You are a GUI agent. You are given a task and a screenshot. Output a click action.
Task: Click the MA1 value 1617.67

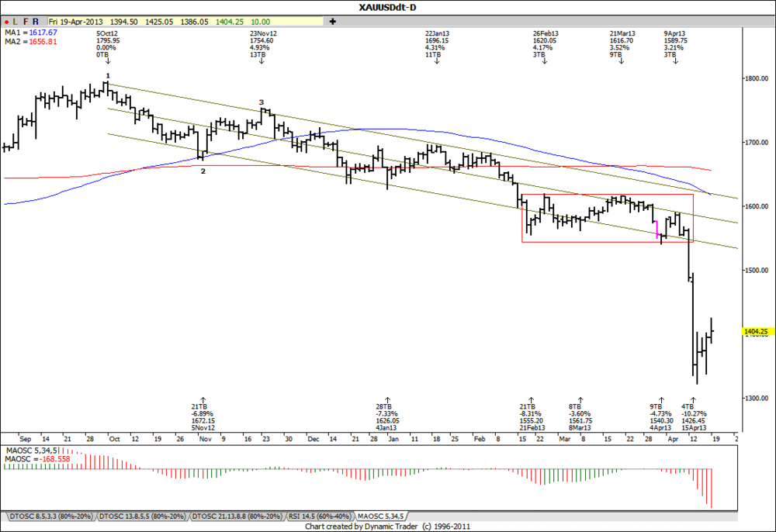point(43,33)
